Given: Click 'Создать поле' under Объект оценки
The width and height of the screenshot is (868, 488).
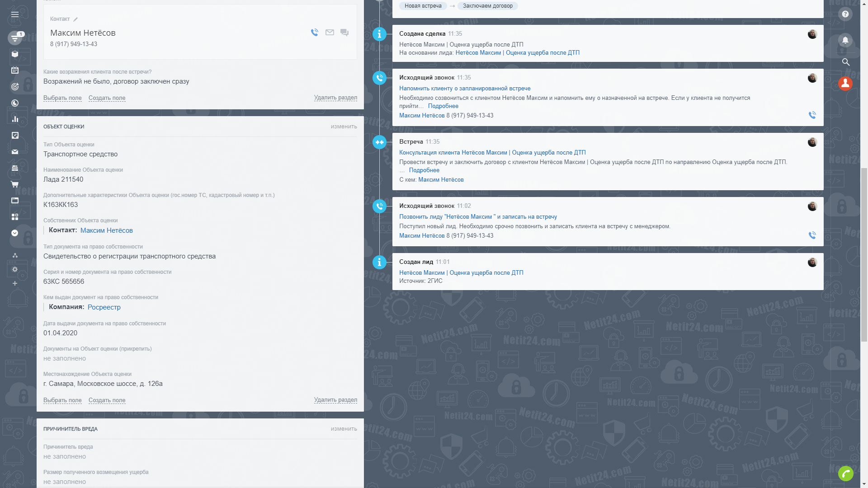Looking at the screenshot, I should tap(107, 400).
